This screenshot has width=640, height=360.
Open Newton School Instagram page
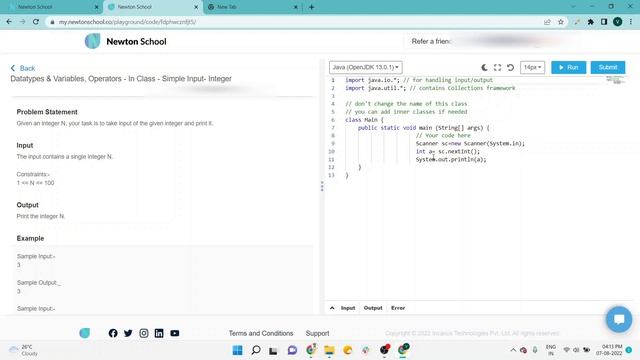click(x=144, y=333)
